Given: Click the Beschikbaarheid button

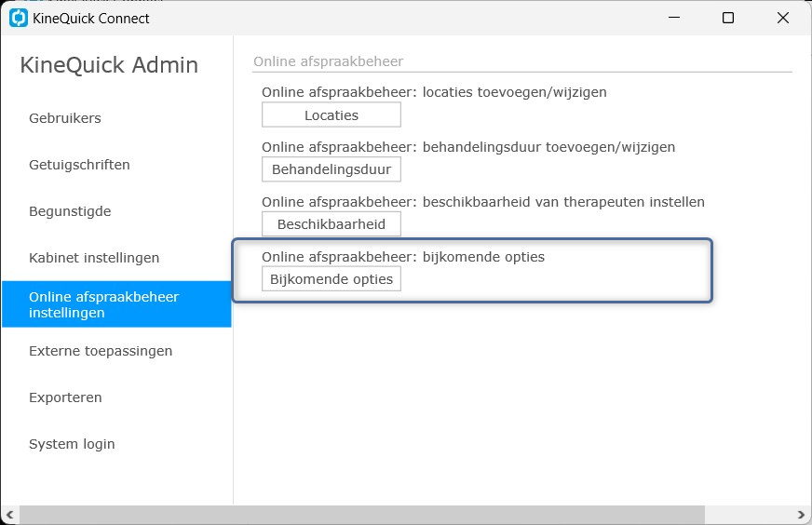Looking at the screenshot, I should [x=332, y=224].
